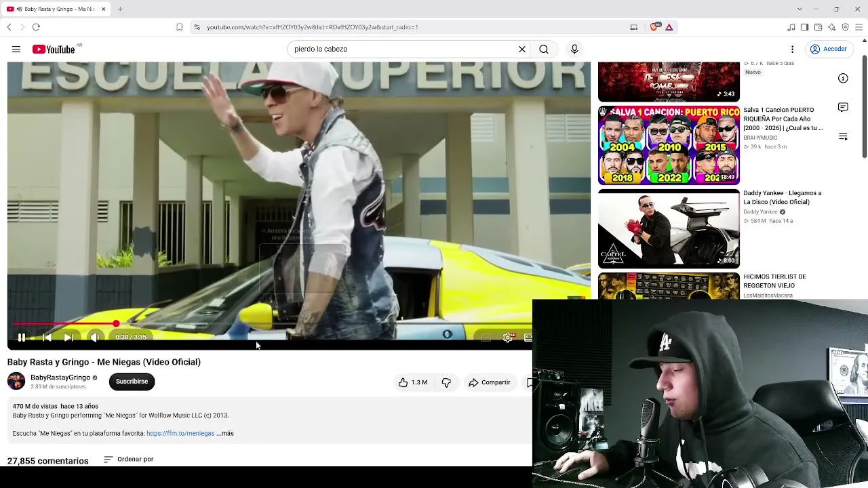Open the info icon in the right side rail
Screen dimensions: 868x488
click(843, 78)
